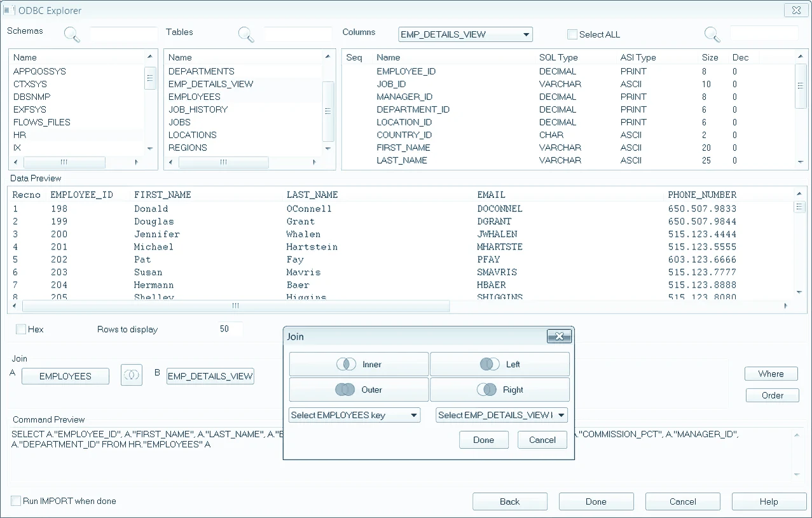The image size is (812, 518).
Task: Click the Back button
Action: tap(510, 501)
